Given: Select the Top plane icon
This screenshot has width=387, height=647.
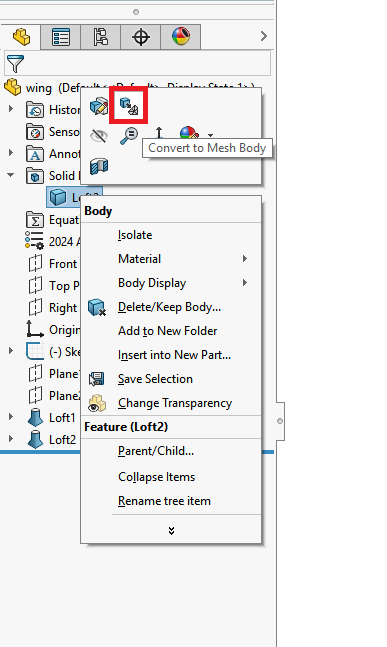Looking at the screenshot, I should 35,285.
